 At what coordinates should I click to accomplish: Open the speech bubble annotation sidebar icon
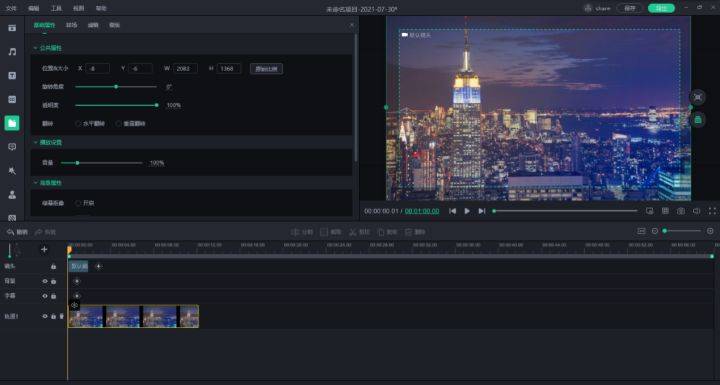pyautogui.click(x=12, y=147)
